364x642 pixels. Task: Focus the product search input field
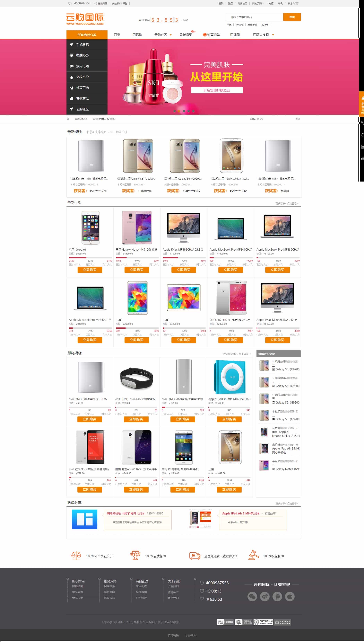click(x=254, y=17)
